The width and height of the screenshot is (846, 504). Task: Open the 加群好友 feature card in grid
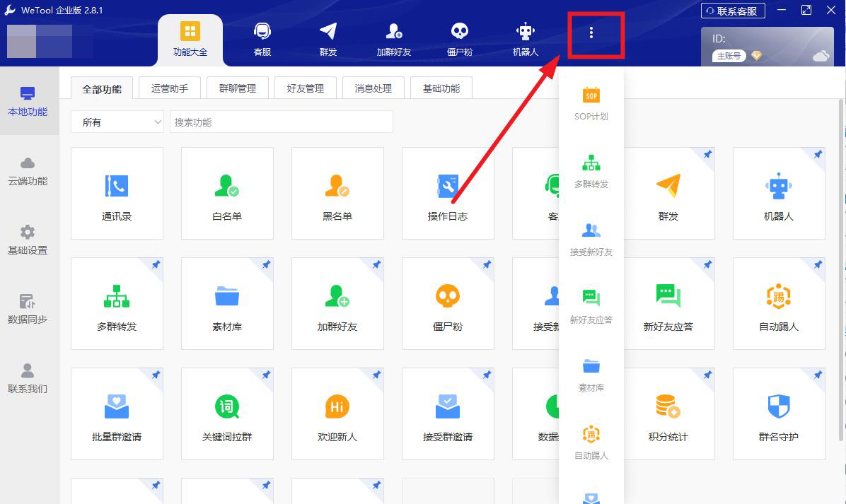(337, 303)
